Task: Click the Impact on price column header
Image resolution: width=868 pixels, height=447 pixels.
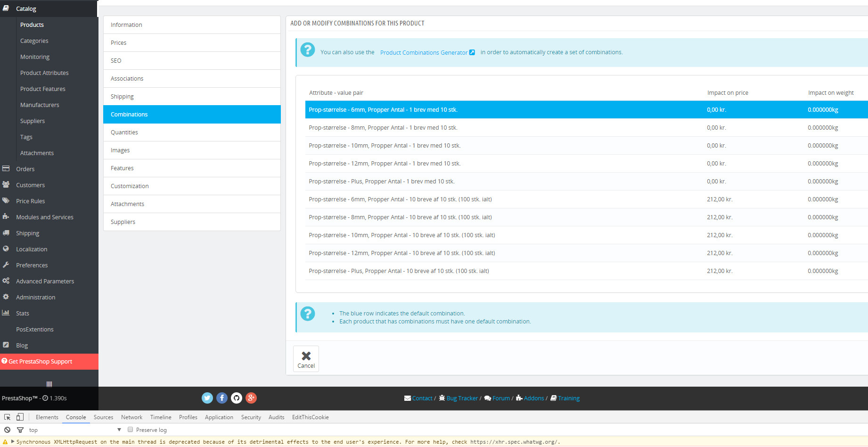Action: coord(728,93)
